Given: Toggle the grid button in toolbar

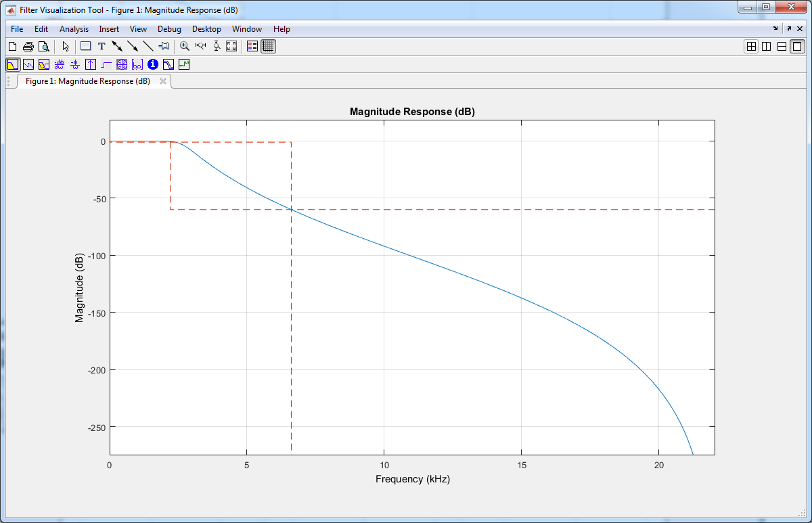Looking at the screenshot, I should [268, 47].
